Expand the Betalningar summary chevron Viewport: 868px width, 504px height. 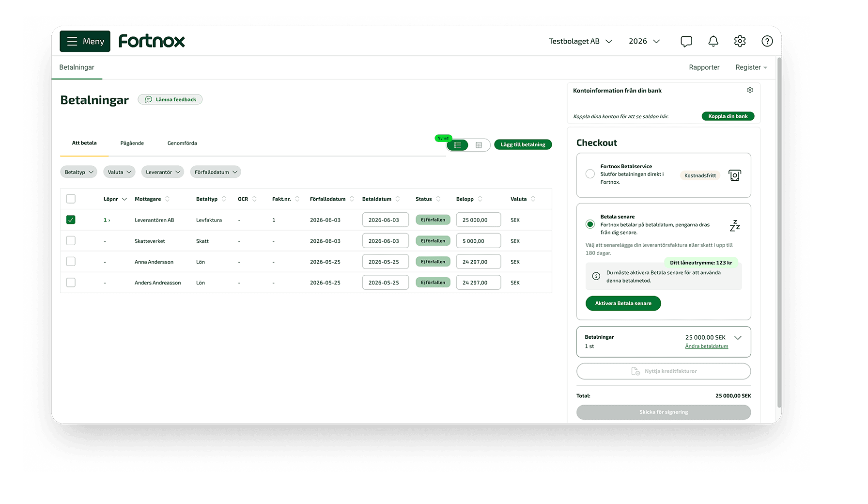[738, 338]
